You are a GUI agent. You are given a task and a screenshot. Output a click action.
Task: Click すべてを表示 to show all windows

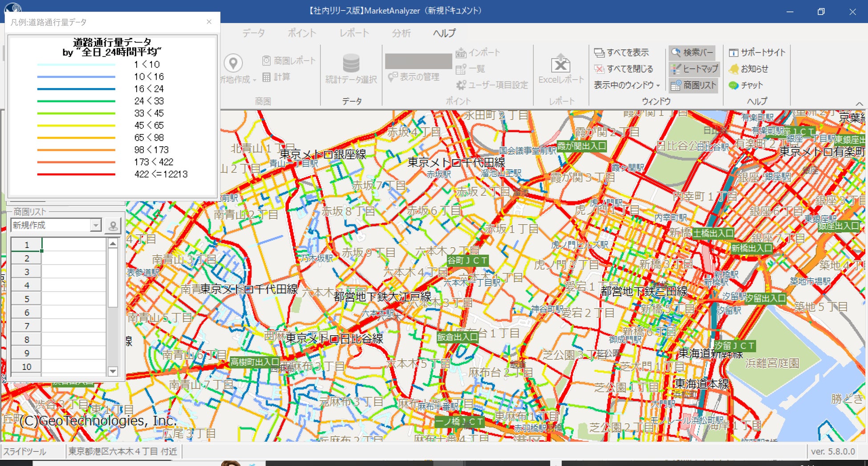coord(621,52)
